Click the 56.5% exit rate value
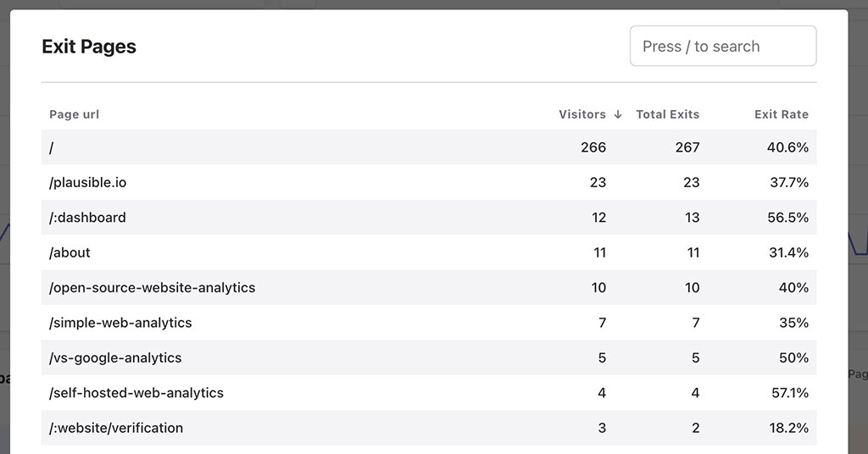This screenshot has width=868, height=454. [x=787, y=218]
